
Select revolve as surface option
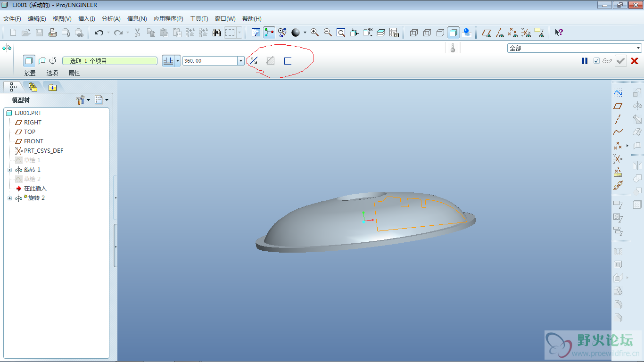click(42, 61)
